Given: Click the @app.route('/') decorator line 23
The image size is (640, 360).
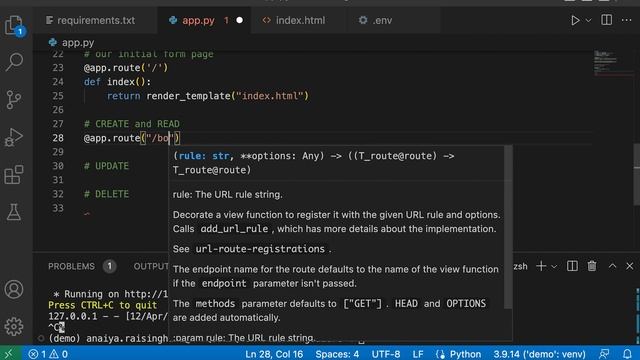Looking at the screenshot, I should click(x=126, y=68).
